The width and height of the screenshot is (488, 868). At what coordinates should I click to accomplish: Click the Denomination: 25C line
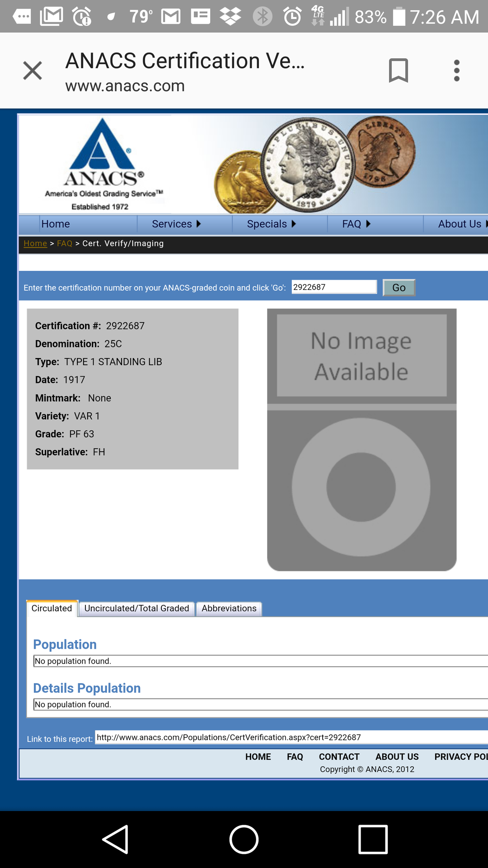coord(79,344)
